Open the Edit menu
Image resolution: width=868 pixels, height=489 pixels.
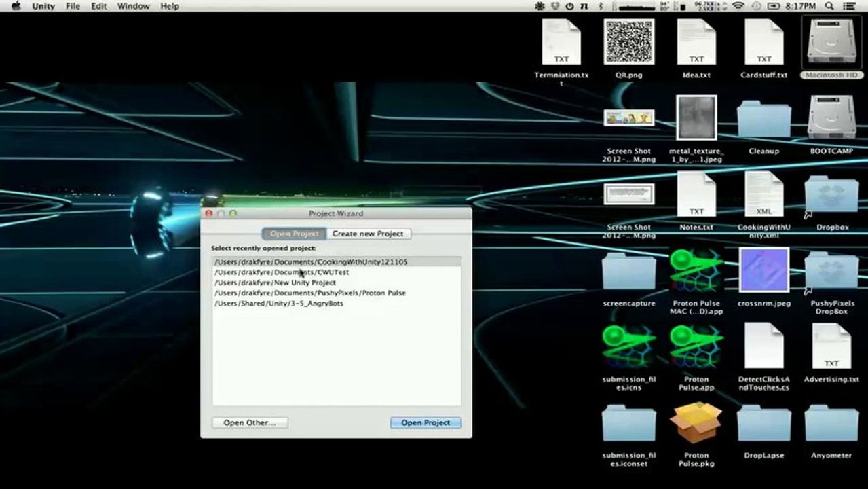[99, 6]
